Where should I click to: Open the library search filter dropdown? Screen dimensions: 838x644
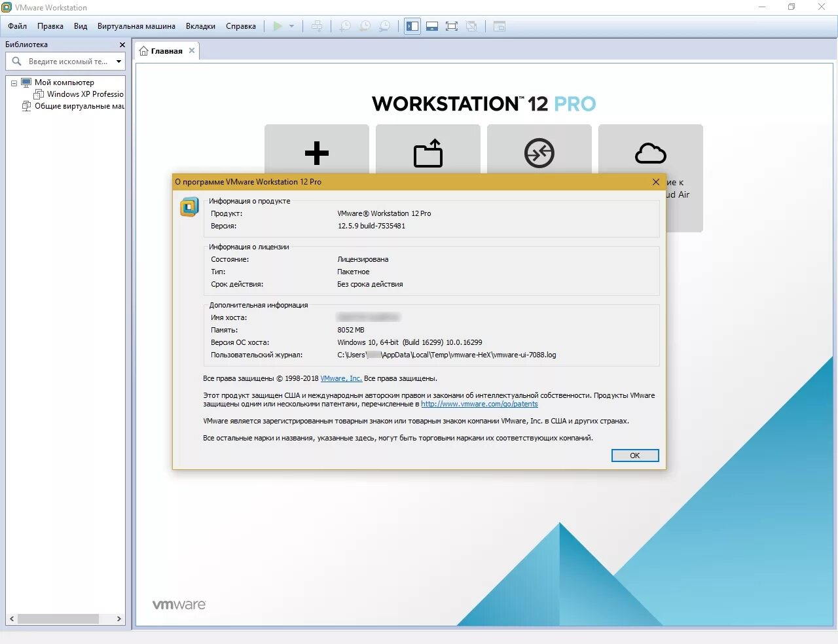point(118,62)
